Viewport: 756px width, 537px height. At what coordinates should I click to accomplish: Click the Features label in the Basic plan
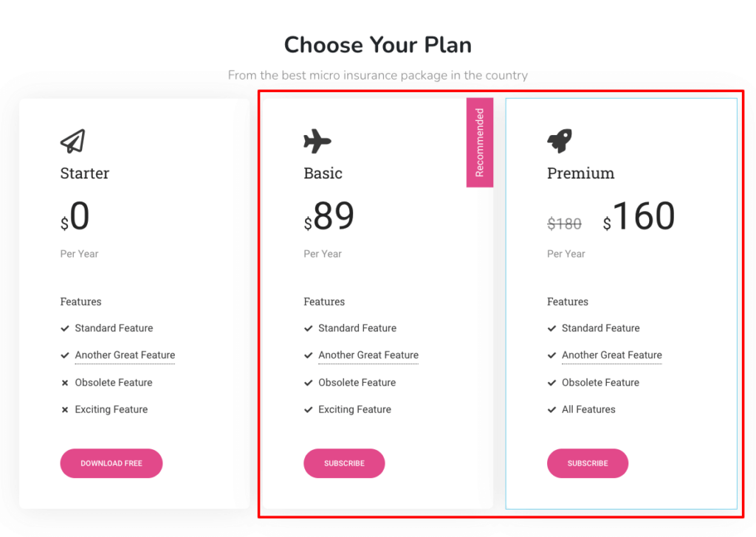323,302
